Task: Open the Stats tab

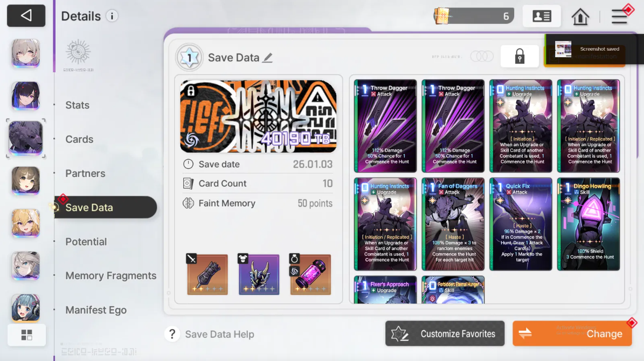Action: (77, 105)
